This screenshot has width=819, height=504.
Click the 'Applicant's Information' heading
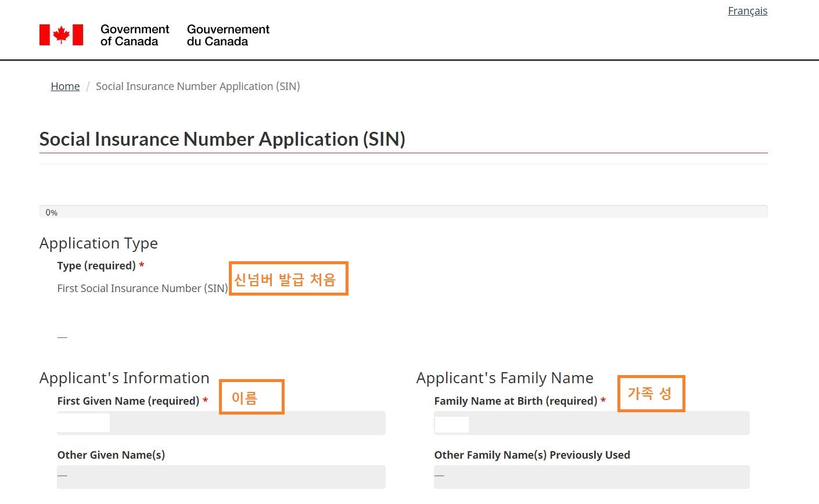click(124, 378)
